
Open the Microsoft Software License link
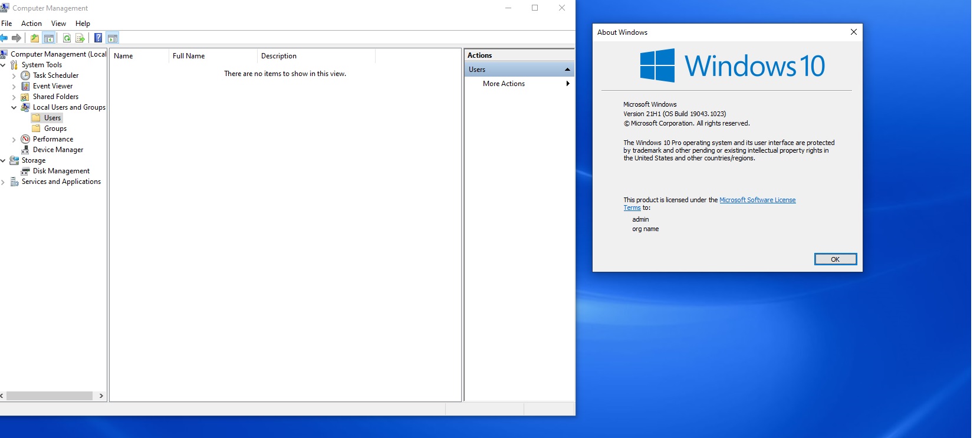click(757, 200)
